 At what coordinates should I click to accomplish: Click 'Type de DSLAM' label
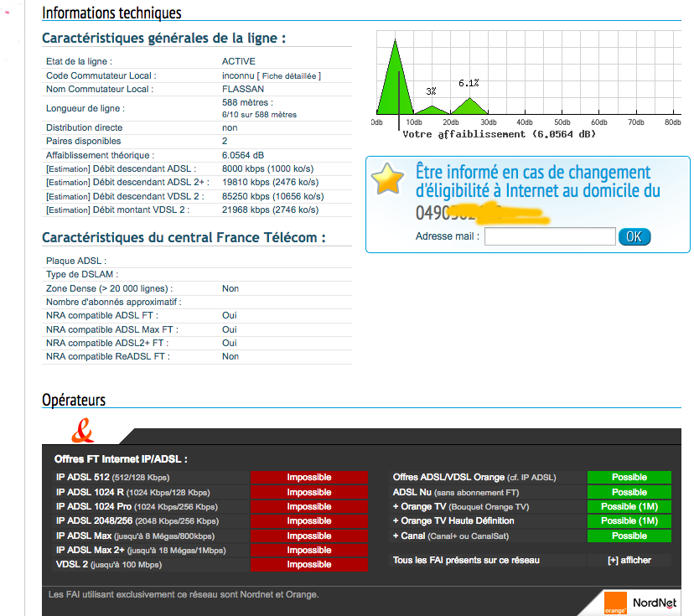[82, 274]
